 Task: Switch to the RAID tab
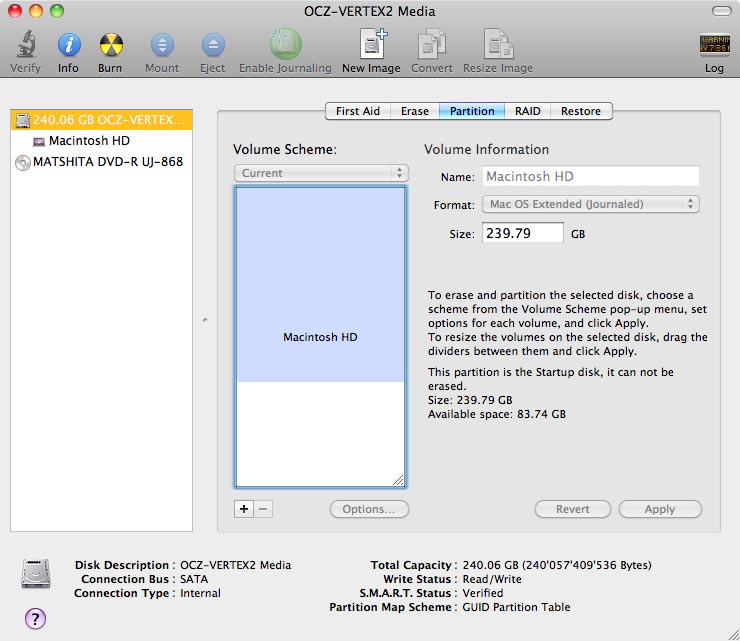(528, 111)
